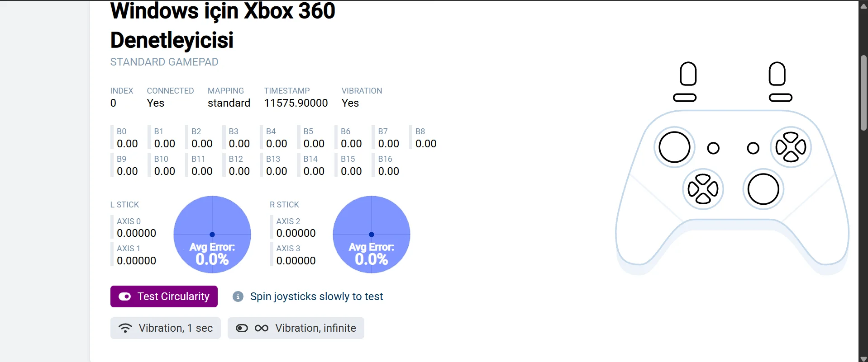Click the B5 button value

point(314,144)
